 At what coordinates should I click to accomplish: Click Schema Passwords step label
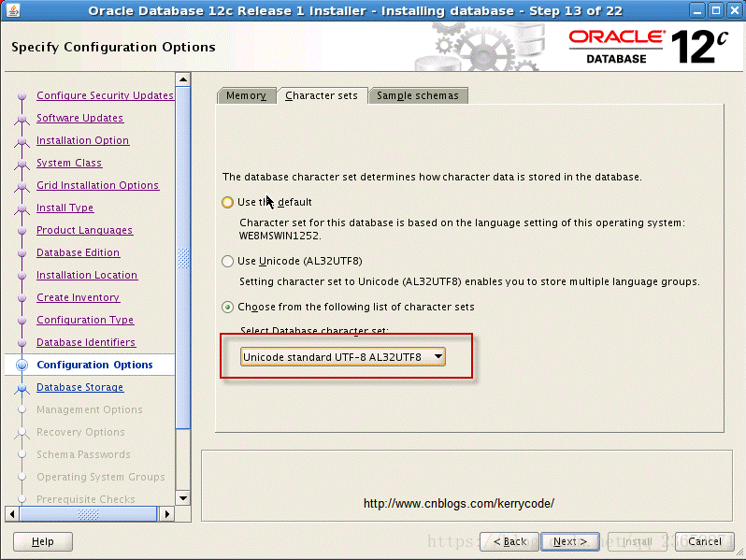tap(83, 454)
